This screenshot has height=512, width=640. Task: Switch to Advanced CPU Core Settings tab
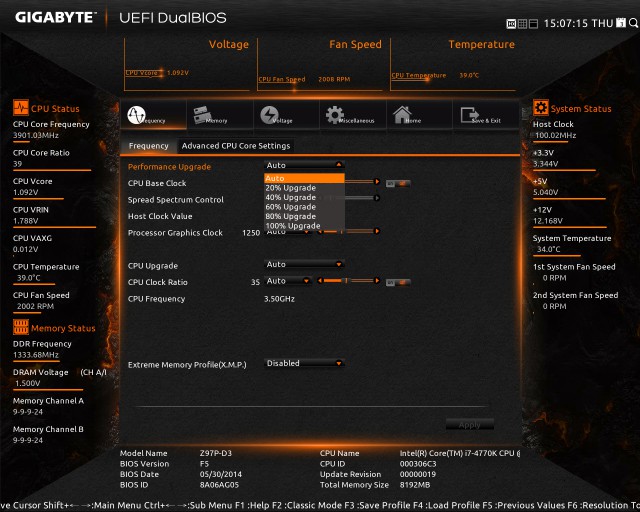click(x=236, y=146)
